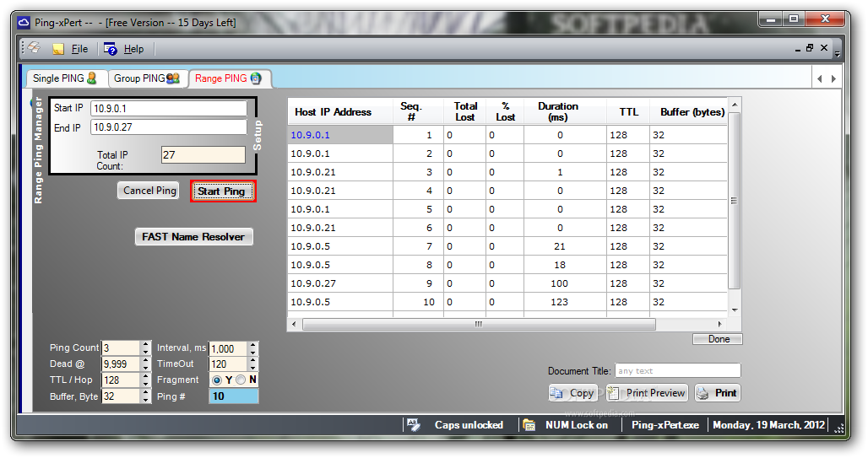Click the Range Ping Manager collapse icon

(32, 104)
